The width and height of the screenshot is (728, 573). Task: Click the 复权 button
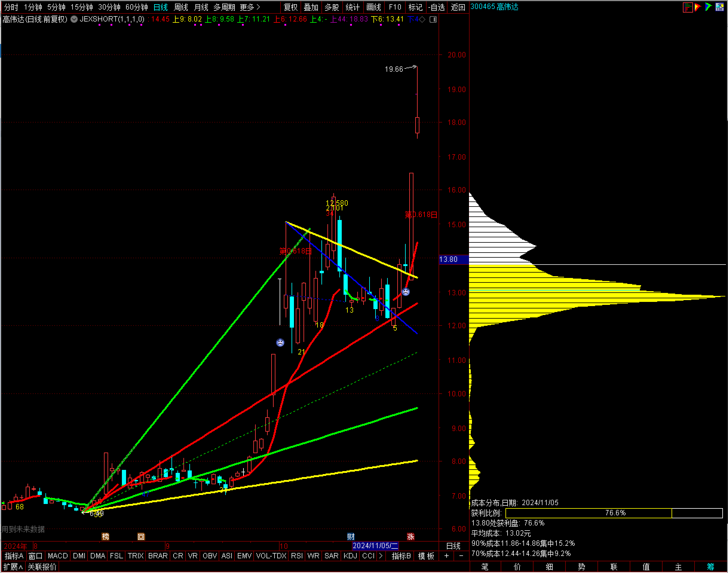coord(290,7)
